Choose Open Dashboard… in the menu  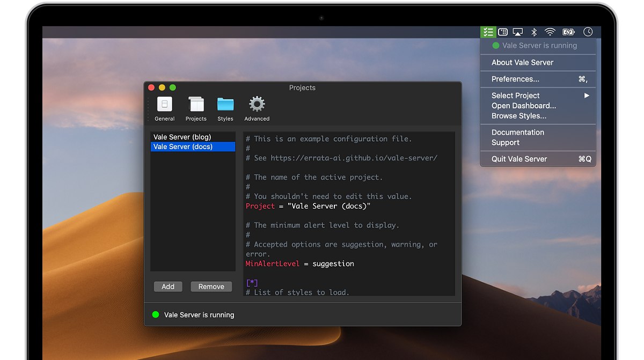click(x=538, y=106)
